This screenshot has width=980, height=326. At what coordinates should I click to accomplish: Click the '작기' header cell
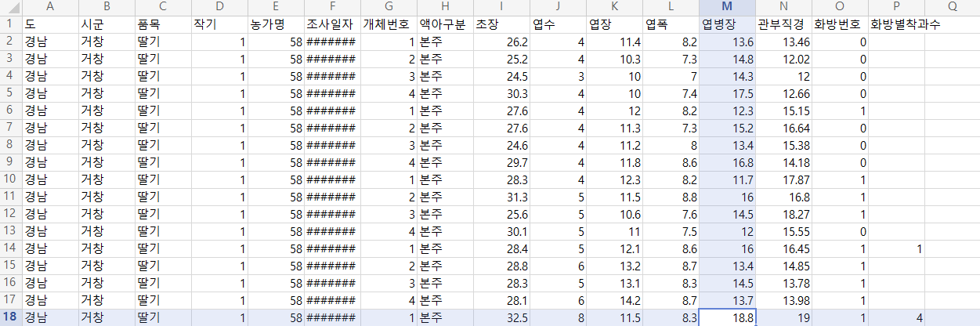219,24
